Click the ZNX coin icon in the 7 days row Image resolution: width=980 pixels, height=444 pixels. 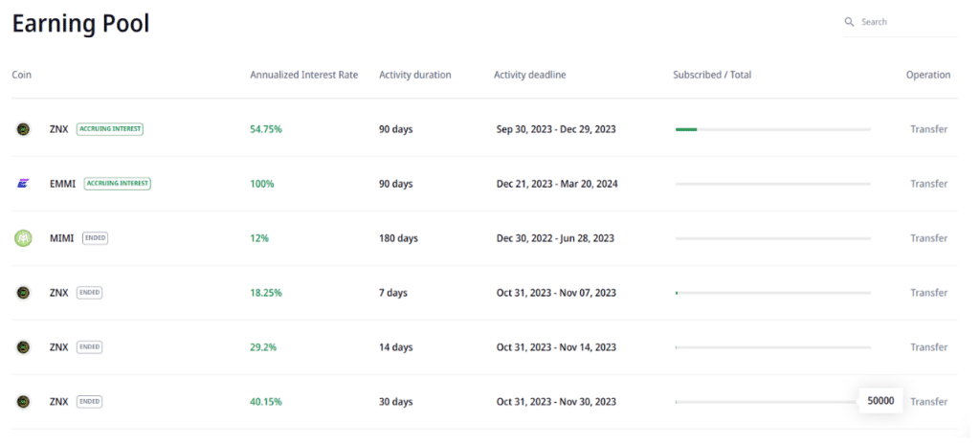click(23, 293)
